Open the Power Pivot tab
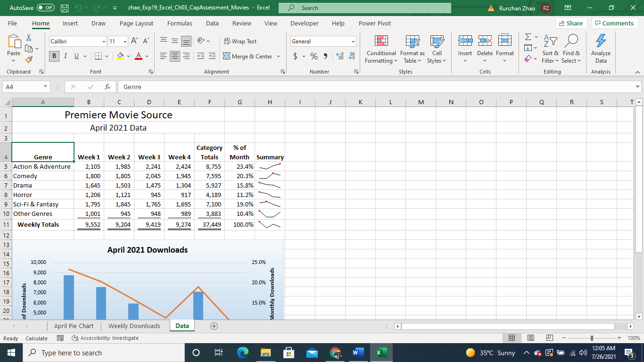 [375, 23]
